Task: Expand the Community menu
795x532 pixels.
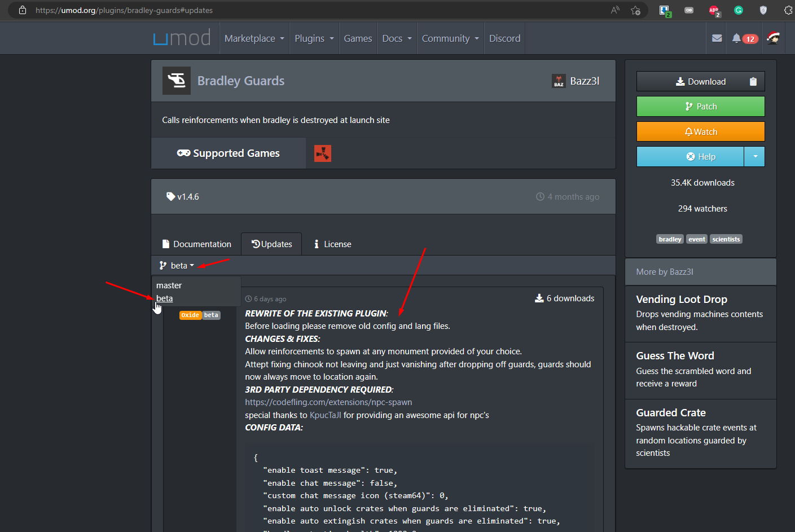Action: 450,38
